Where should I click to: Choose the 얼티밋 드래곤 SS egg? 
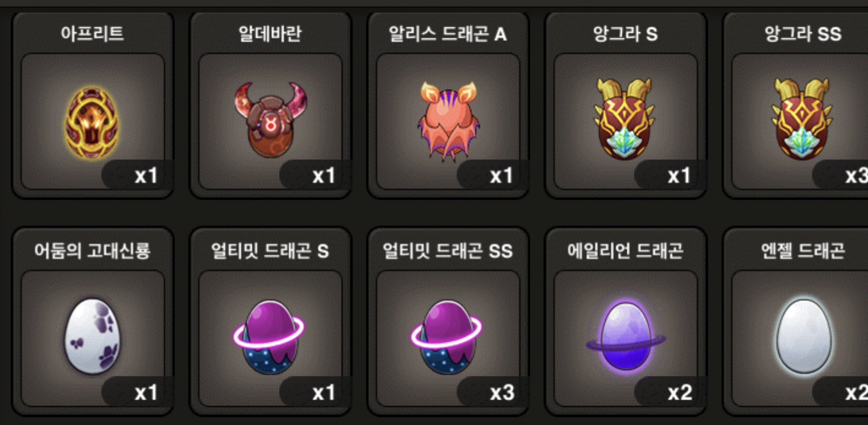(447, 337)
